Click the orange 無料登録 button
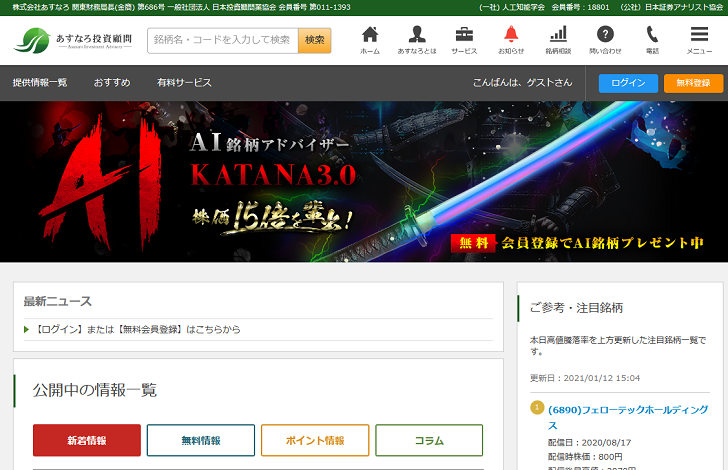Viewport: 728px width, 470px height. click(693, 83)
